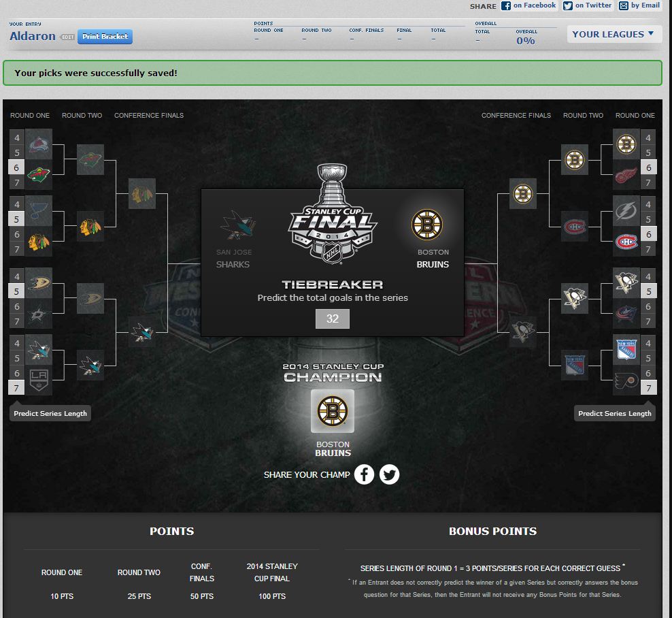Viewport: 672px width, 618px height.
Task: Pick the St. Louis Blues in Round One
Action: tap(39, 210)
